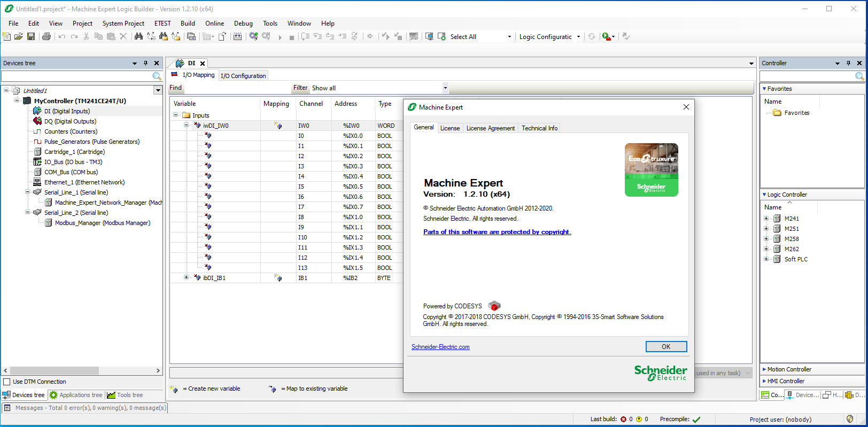Click the Open Project folder icon
Screen dimensions: 868x427
click(19, 36)
